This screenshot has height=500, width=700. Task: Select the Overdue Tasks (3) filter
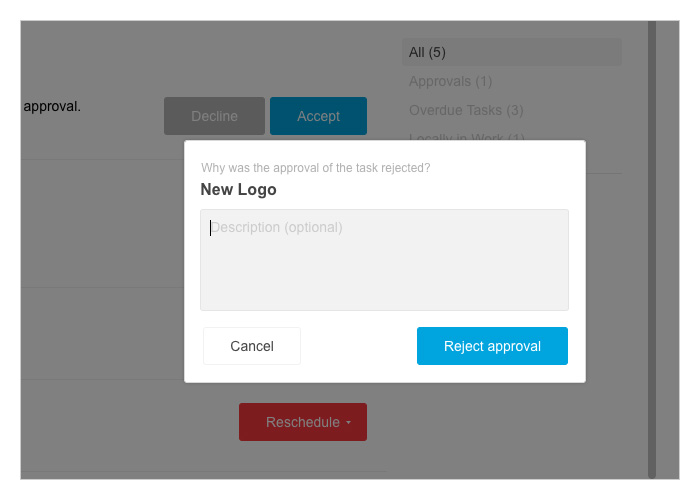point(466,110)
